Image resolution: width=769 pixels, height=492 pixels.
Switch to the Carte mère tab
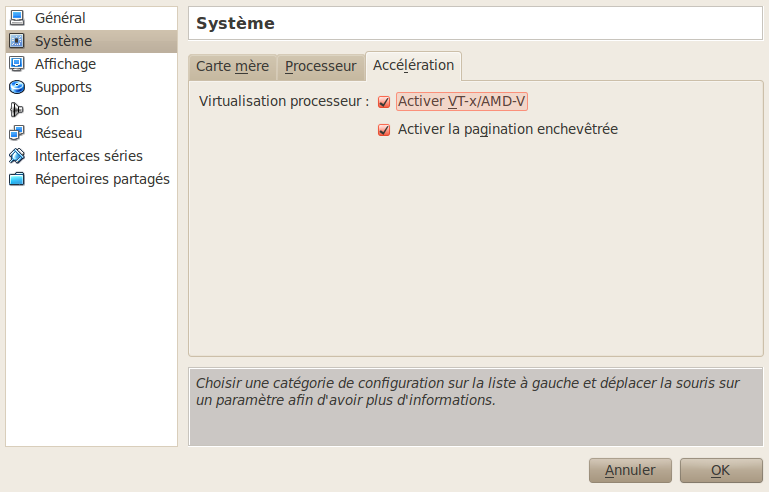[x=232, y=67]
